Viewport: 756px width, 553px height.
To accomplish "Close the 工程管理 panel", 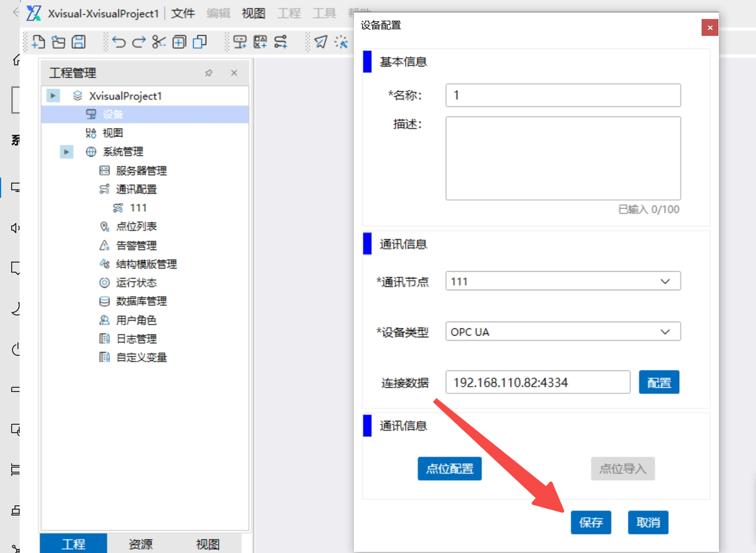I will [234, 73].
